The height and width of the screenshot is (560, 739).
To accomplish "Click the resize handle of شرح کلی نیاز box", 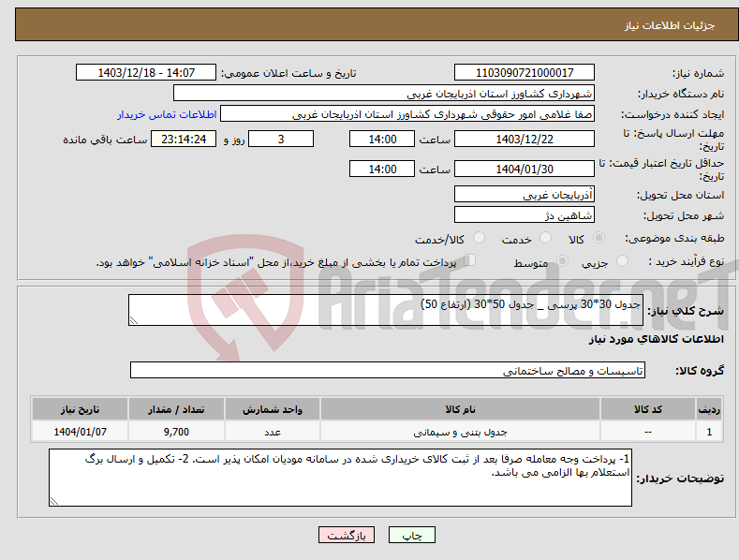I will [x=134, y=320].
